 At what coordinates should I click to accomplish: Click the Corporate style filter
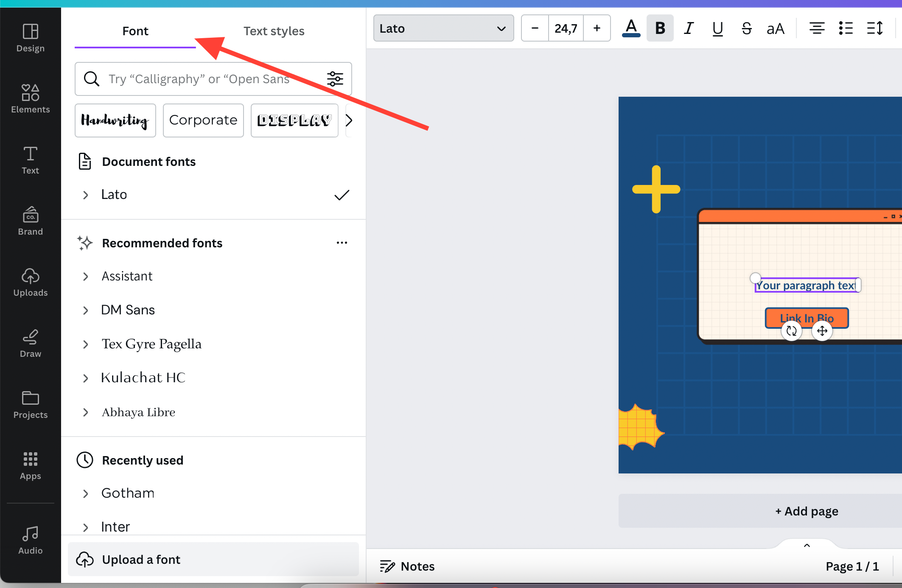(x=202, y=120)
